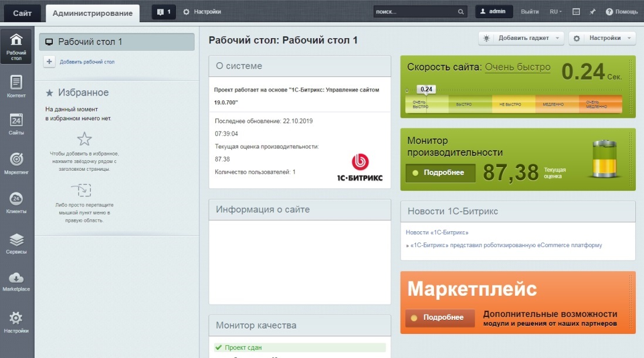Click the Помощь question mark icon
The width and height of the screenshot is (644, 358).
coord(609,12)
